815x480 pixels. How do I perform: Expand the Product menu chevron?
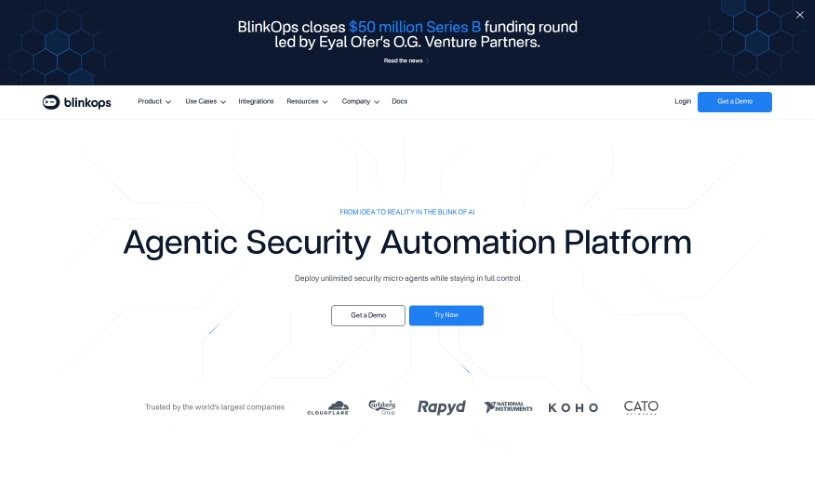point(168,102)
